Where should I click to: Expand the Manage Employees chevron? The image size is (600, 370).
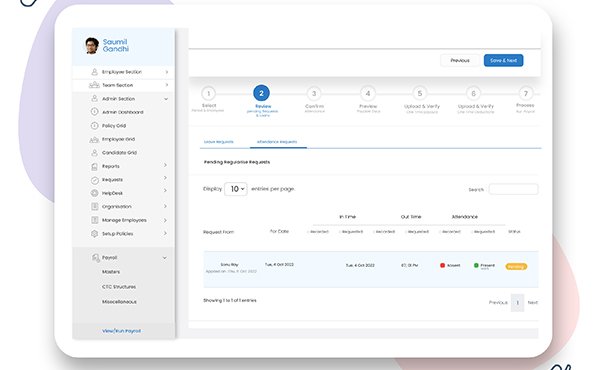pos(165,220)
